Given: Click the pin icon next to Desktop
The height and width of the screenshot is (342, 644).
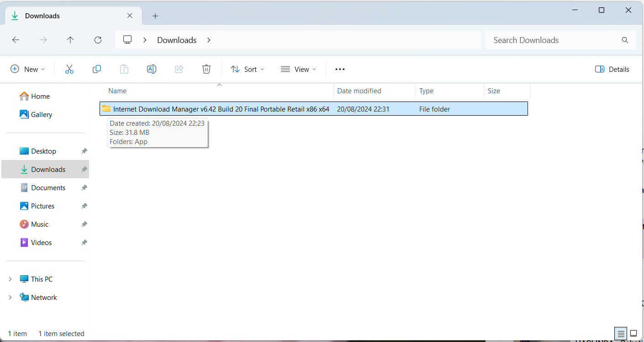Looking at the screenshot, I should (84, 151).
